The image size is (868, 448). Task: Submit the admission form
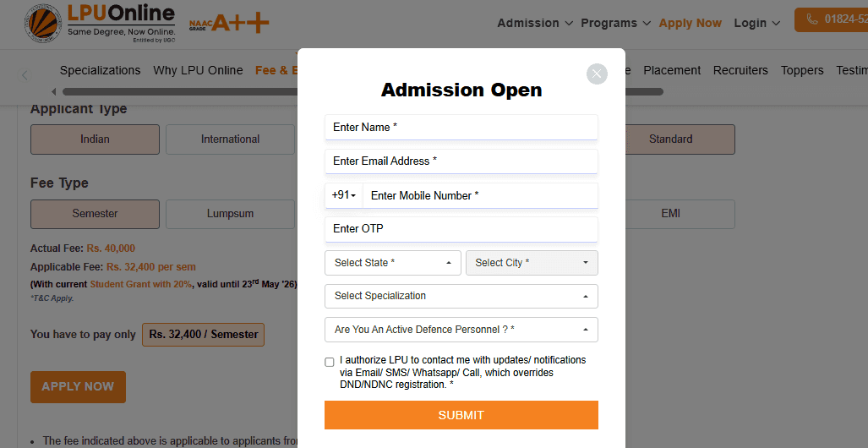click(x=461, y=415)
